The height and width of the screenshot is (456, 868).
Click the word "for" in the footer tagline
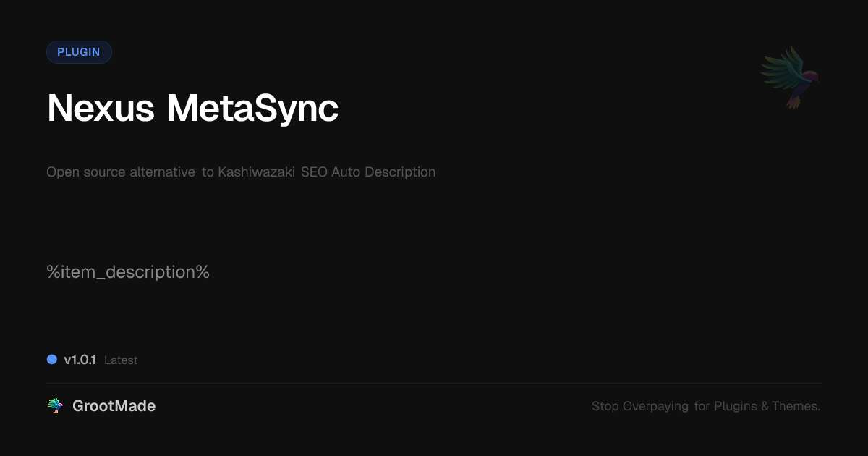pos(702,407)
